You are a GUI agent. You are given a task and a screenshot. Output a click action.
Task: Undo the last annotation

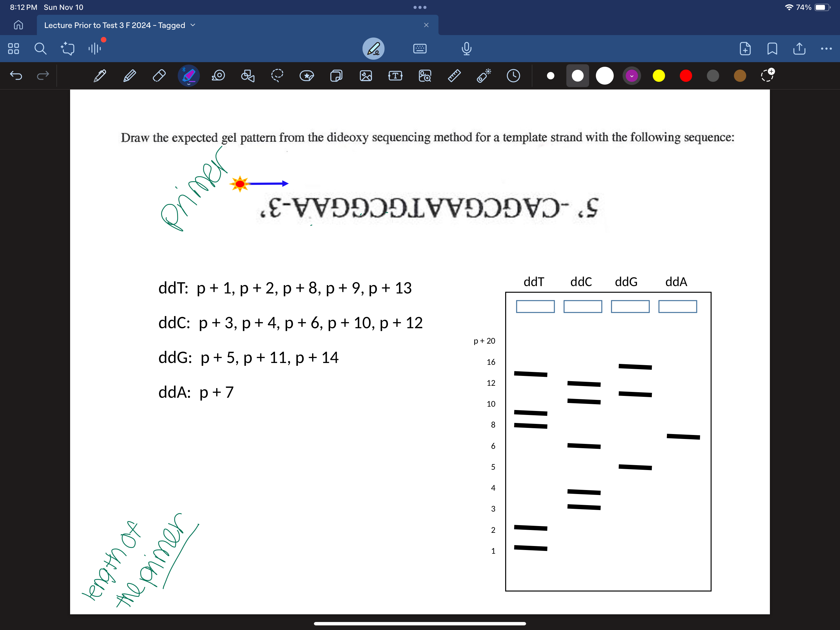point(16,76)
